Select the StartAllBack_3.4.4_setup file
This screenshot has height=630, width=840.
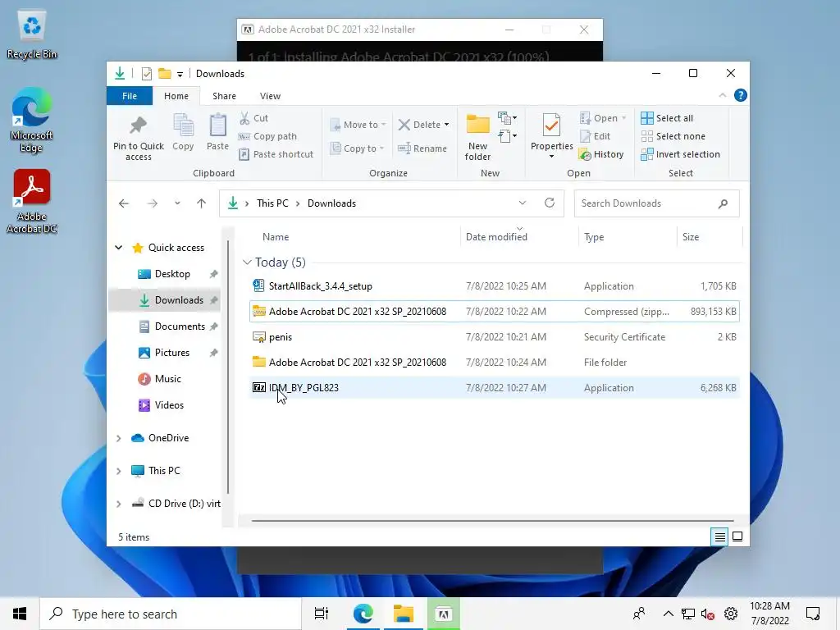[495, 286]
